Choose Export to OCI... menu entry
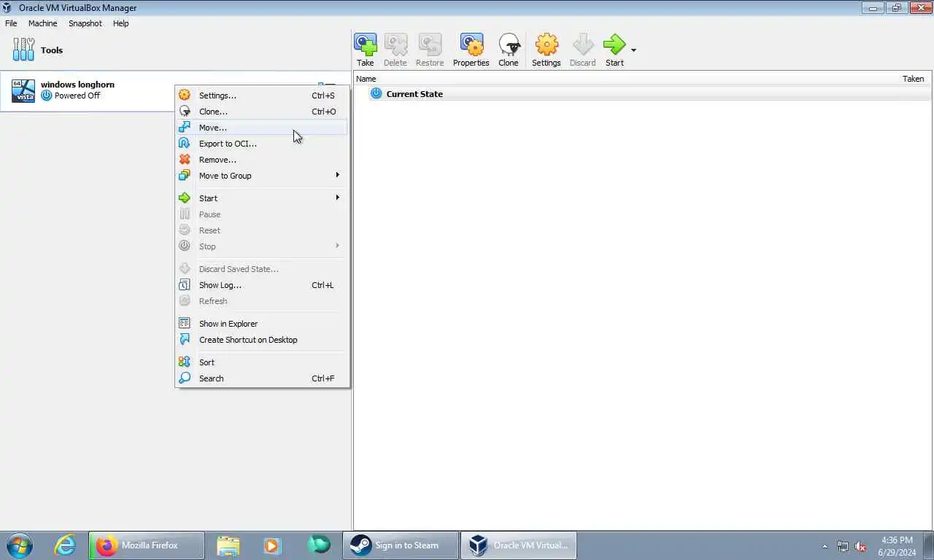The height and width of the screenshot is (560, 934). click(262, 144)
